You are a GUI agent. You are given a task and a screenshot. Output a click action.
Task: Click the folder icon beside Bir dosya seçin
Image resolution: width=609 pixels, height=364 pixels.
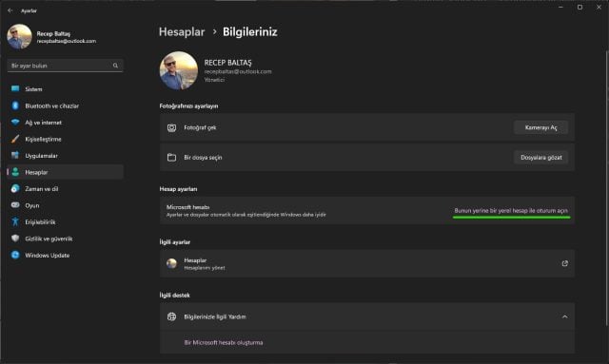(171, 157)
